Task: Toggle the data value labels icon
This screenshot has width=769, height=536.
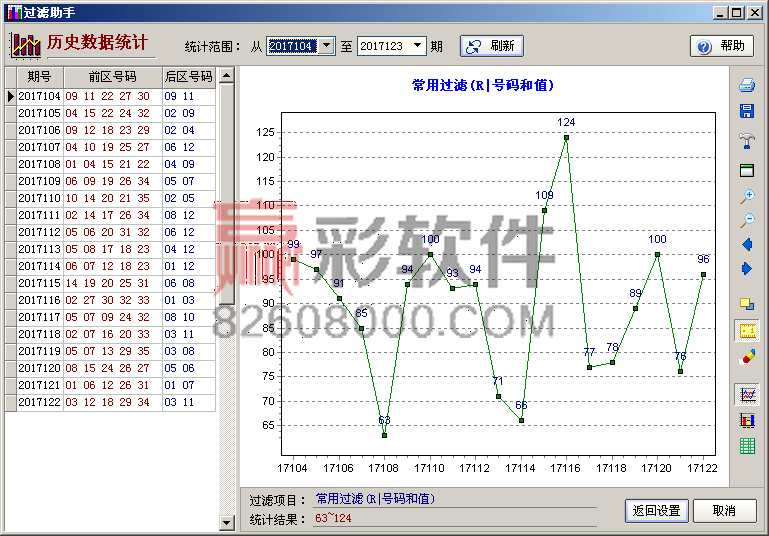Action: click(x=747, y=330)
